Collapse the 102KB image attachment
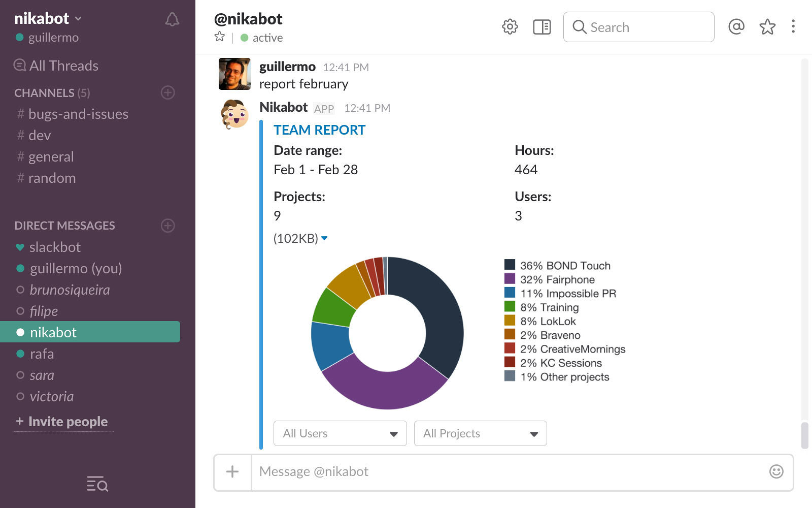 [x=324, y=238]
